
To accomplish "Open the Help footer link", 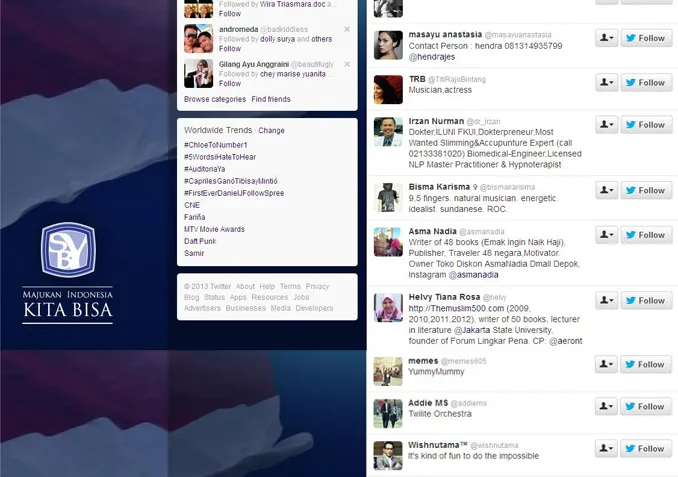I will [267, 286].
